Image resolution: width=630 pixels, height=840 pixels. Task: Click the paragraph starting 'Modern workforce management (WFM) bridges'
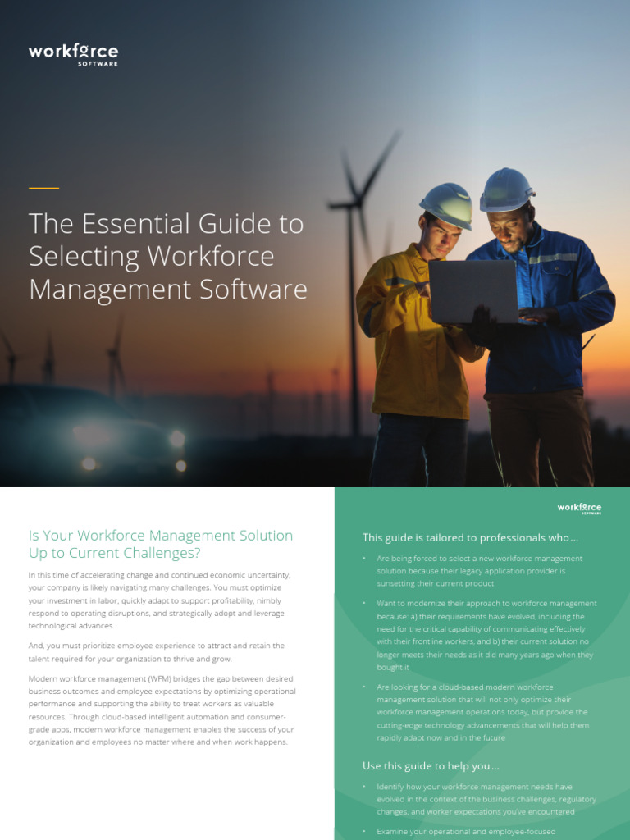(x=162, y=710)
